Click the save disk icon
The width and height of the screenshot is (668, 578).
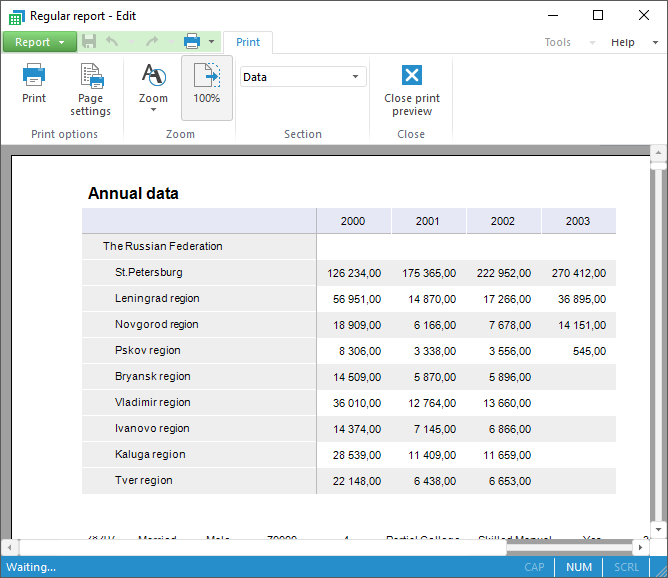89,42
